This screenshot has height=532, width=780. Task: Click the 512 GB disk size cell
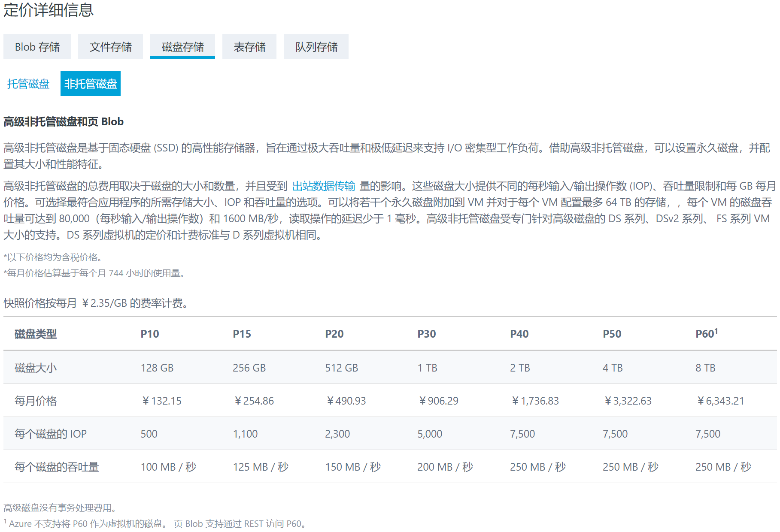click(x=342, y=368)
